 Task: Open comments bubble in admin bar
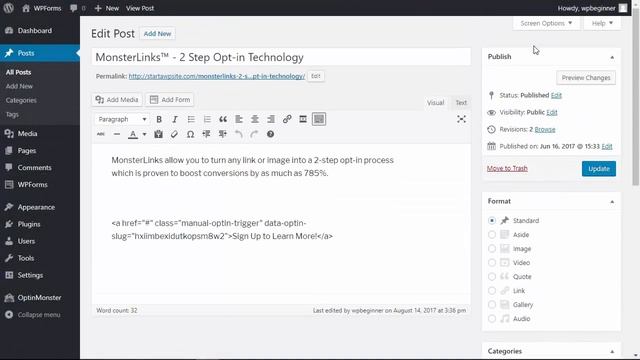pyautogui.click(x=77, y=8)
